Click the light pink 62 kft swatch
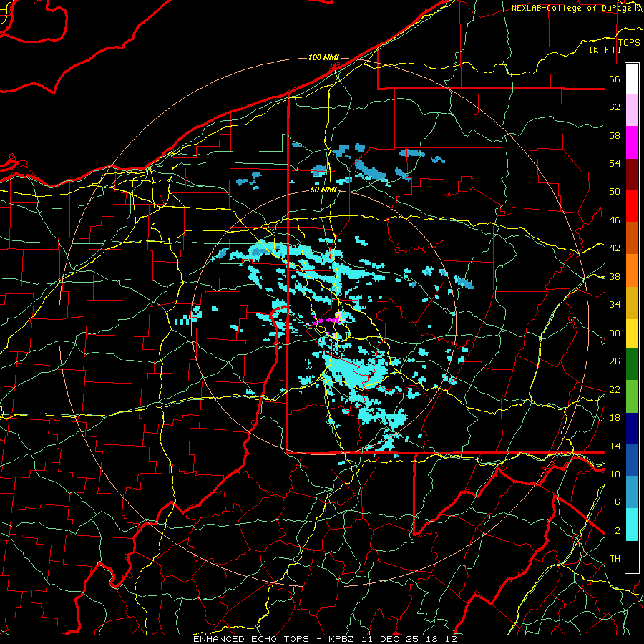Viewport: 644px width, 644px height. (x=632, y=110)
